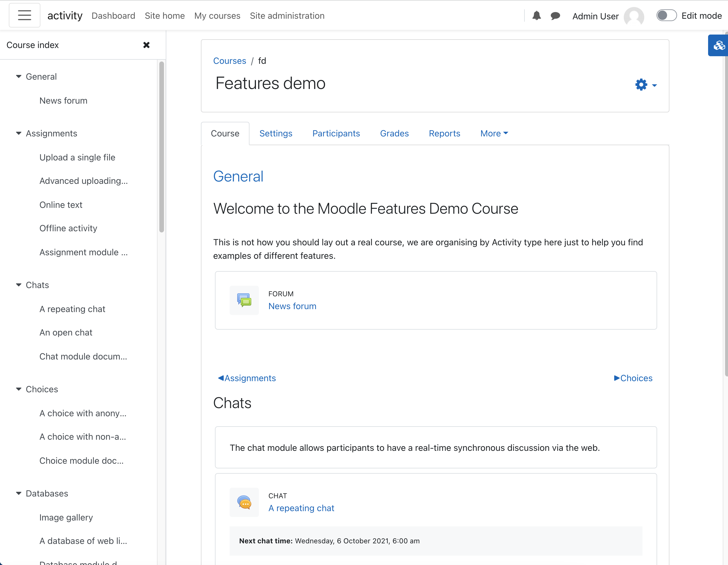This screenshot has width=728, height=565.
Task: Select A choice with non-a... in index
Action: coord(83,437)
